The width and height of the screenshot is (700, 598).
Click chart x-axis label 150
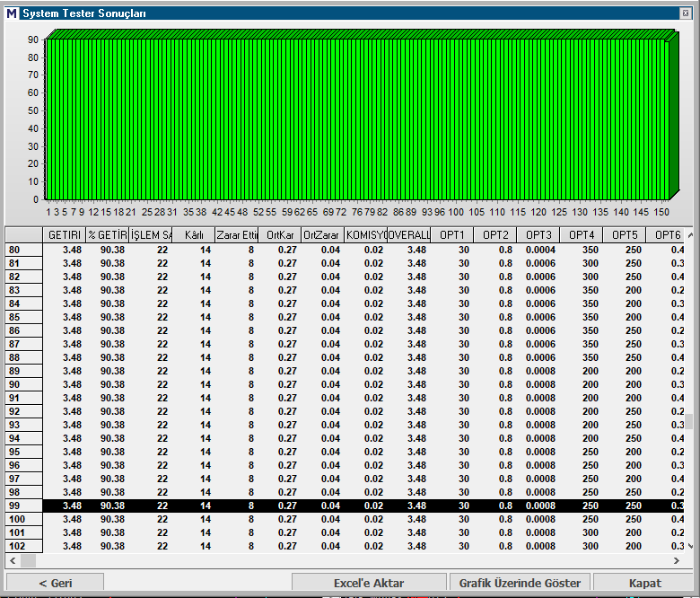pyautogui.click(x=661, y=212)
